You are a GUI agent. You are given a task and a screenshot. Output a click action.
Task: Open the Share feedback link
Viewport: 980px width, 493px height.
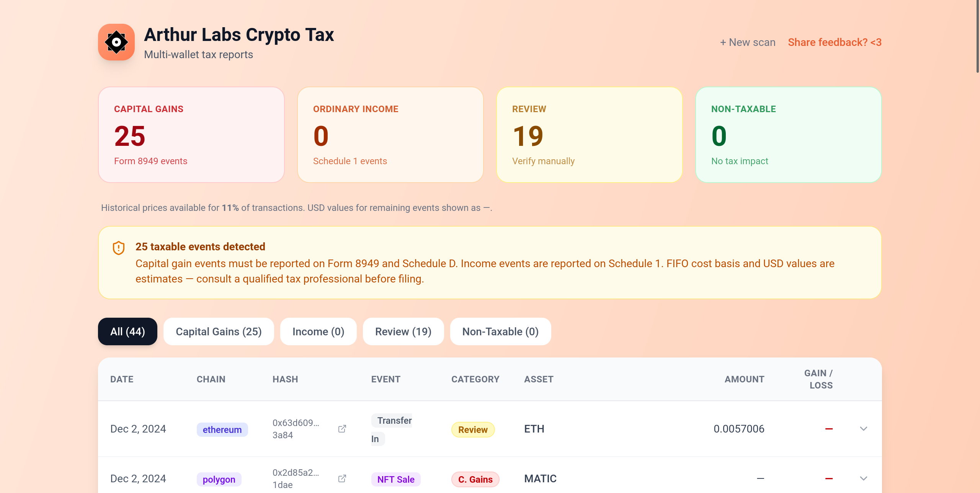pos(835,42)
